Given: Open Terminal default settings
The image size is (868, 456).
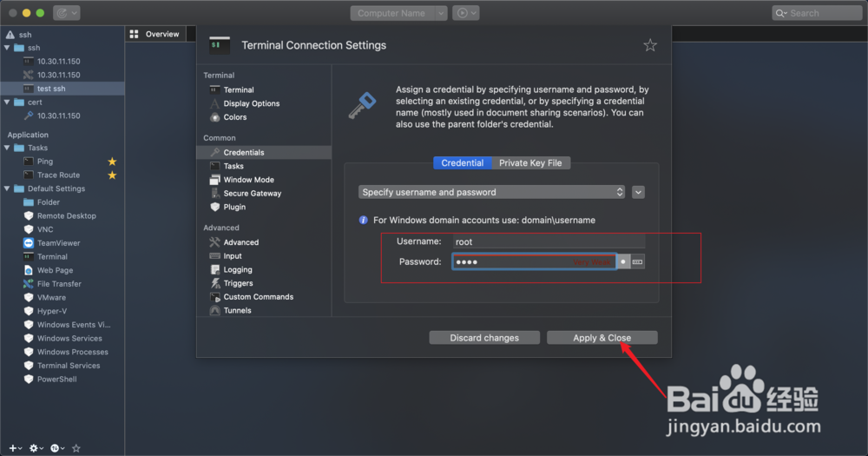Looking at the screenshot, I should click(52, 256).
